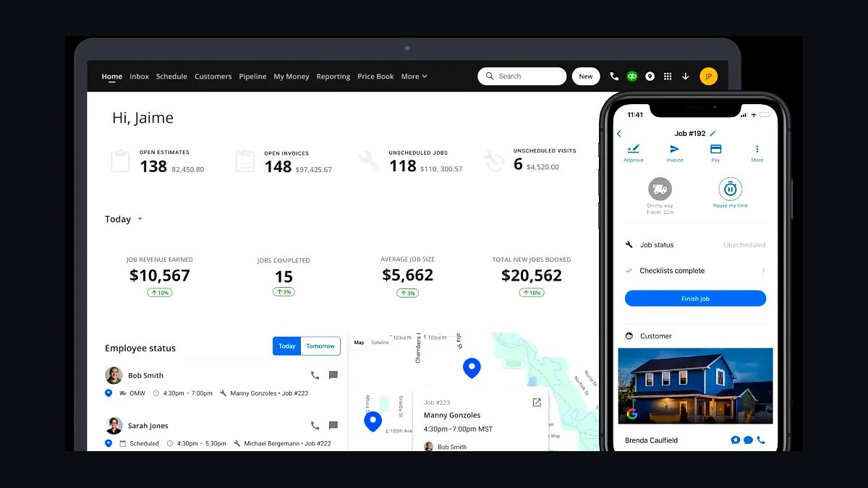This screenshot has width=868, height=488.
Task: Open Schedule tab
Action: 171,76
